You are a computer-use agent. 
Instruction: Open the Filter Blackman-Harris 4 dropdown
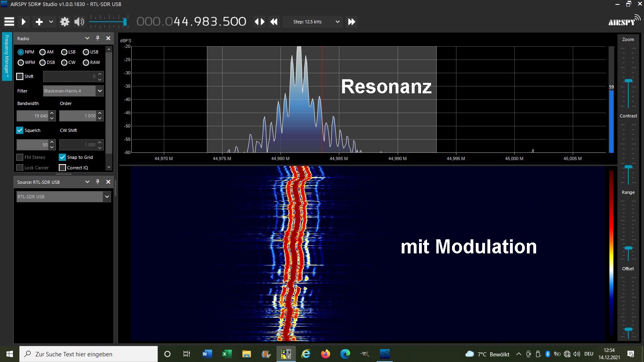coord(73,91)
